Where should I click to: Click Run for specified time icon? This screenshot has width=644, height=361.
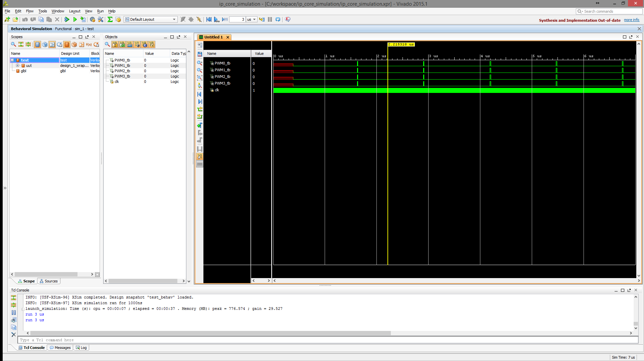tap(225, 19)
